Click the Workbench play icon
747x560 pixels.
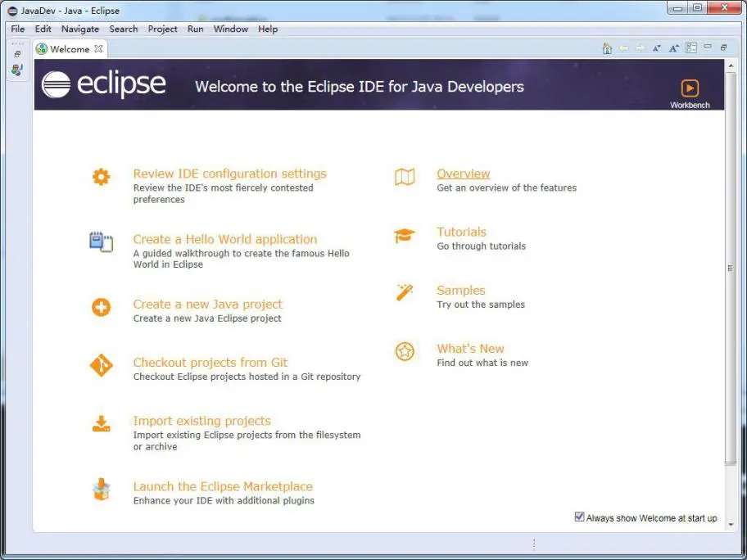tap(690, 88)
